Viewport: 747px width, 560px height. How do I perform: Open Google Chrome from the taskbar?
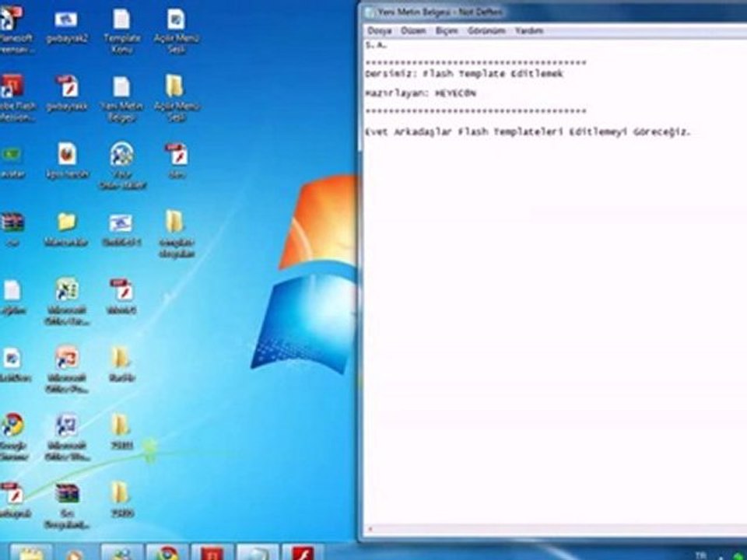coord(167,552)
